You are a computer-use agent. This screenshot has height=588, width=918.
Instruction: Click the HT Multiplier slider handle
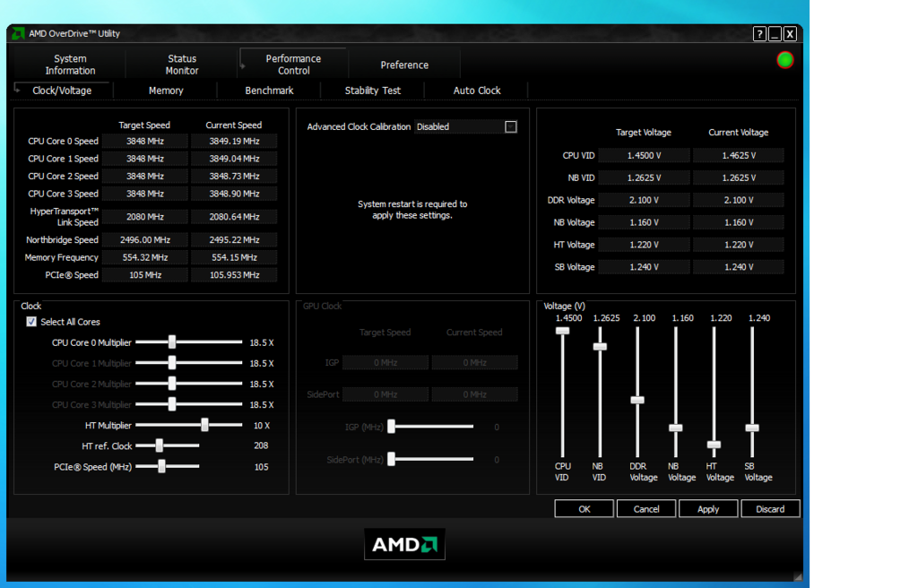click(x=205, y=425)
